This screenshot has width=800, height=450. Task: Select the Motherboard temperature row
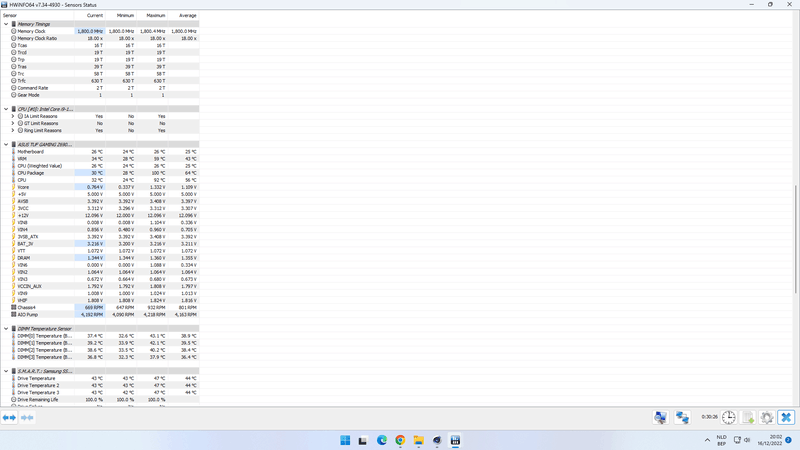(x=100, y=152)
